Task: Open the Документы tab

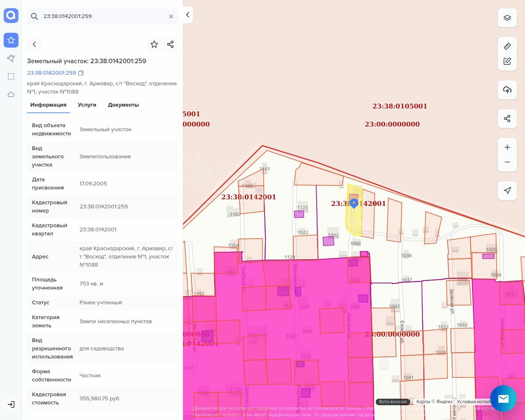Action: coord(123,105)
